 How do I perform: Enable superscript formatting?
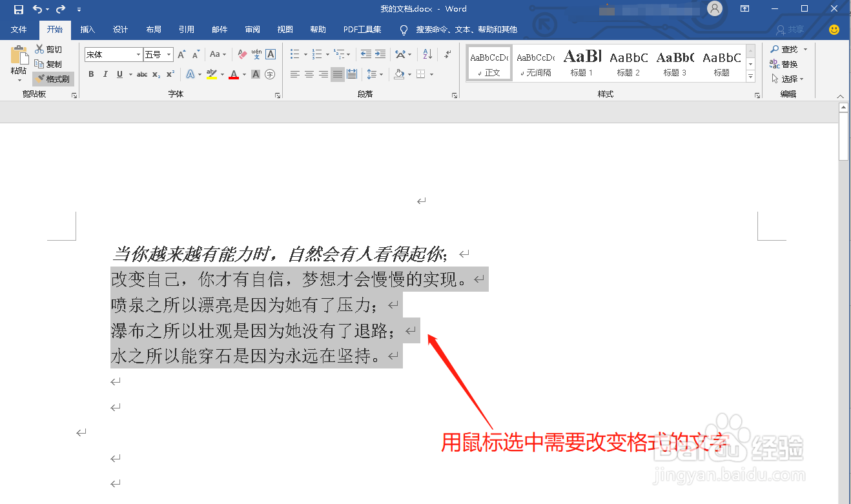(170, 74)
